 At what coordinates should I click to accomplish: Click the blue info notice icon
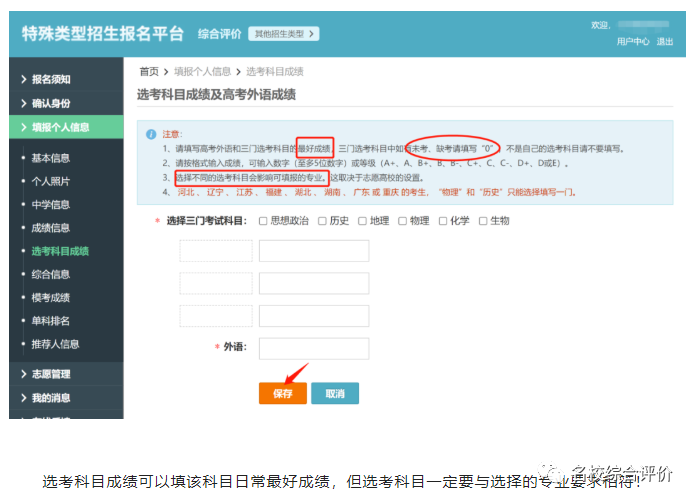[x=151, y=134]
